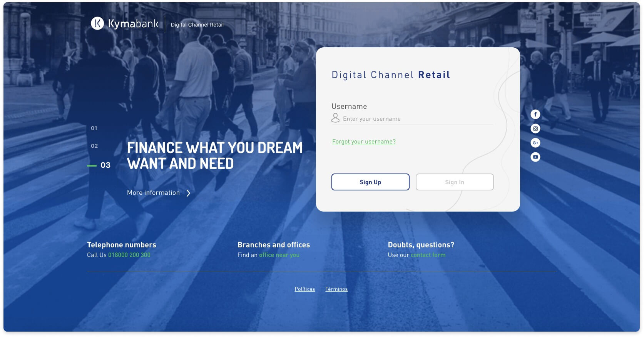
Task: Click the Doubts, questions? heading
Action: [x=421, y=245]
